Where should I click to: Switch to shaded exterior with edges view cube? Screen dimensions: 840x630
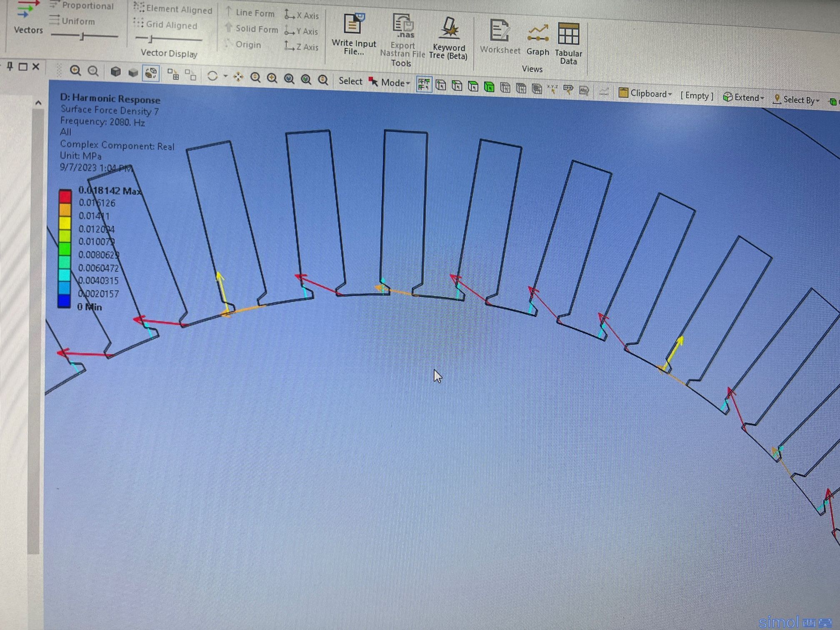click(116, 72)
